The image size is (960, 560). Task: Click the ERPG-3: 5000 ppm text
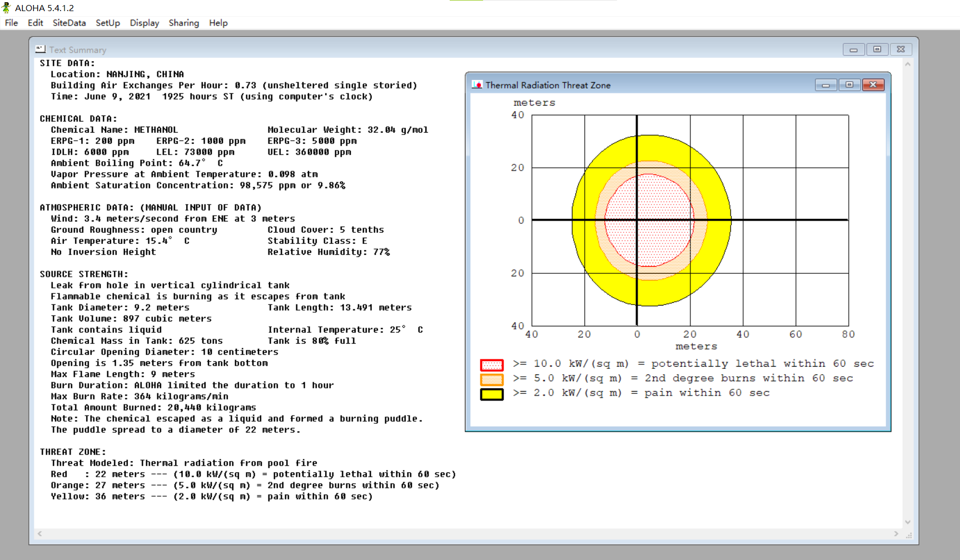pos(312,141)
